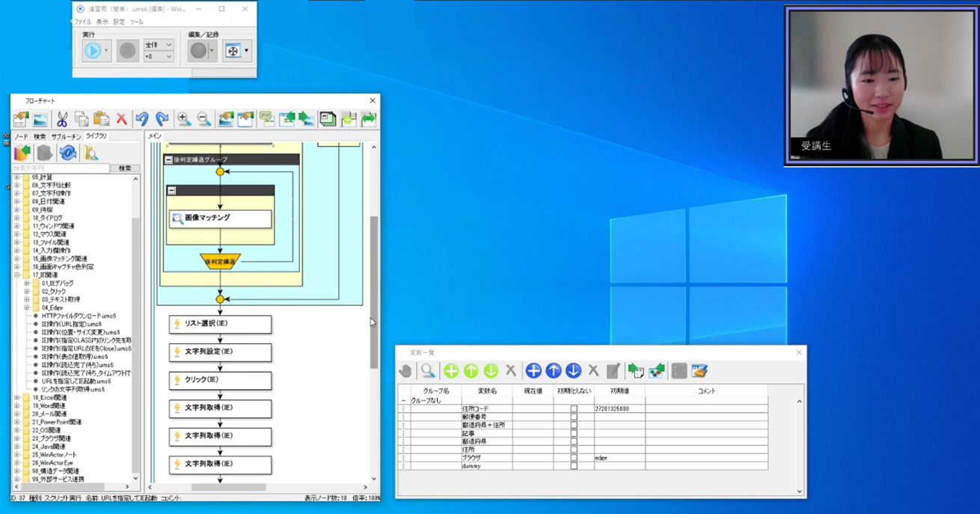Click the scissors cut icon in flowchart toolbar
Viewport: 980px width, 514px height.
point(62,119)
